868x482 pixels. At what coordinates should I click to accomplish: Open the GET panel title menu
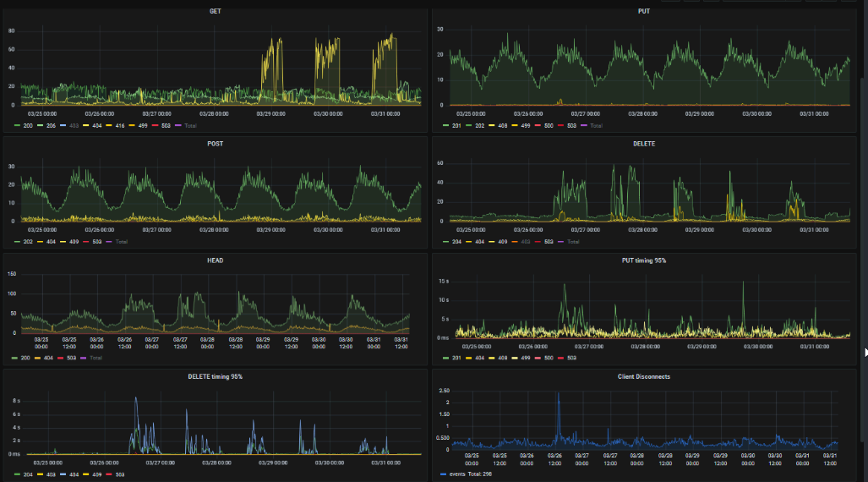pos(215,11)
